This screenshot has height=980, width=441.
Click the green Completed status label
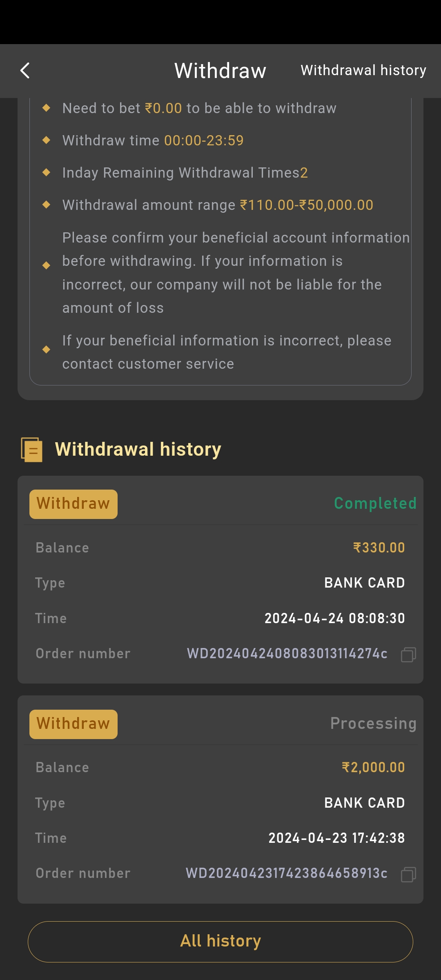pyautogui.click(x=375, y=503)
